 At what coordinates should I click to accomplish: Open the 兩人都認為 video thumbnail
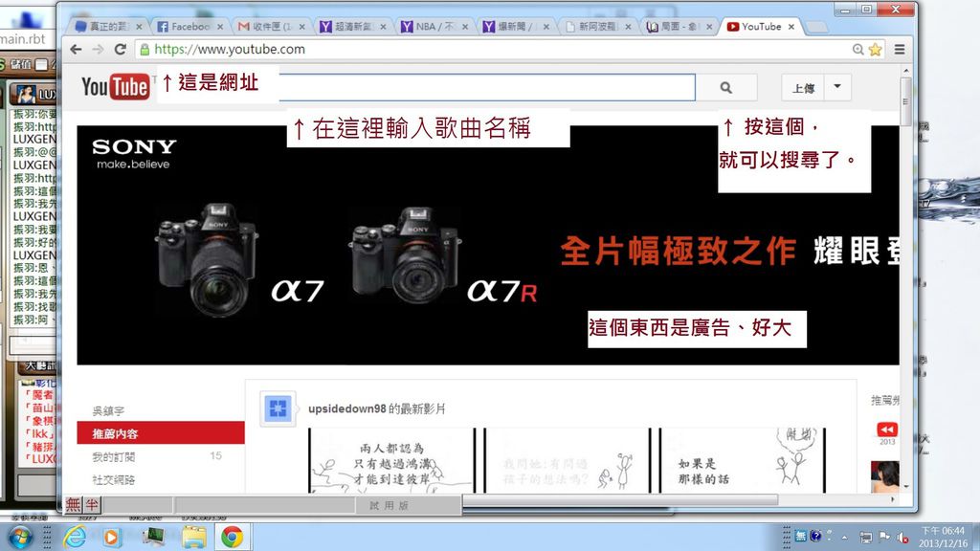(391, 461)
